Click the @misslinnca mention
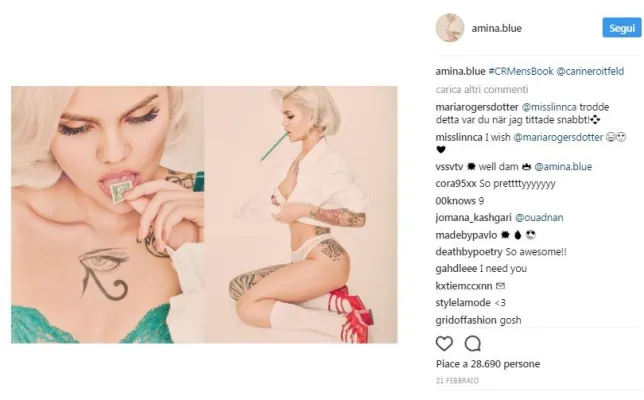 (549, 107)
